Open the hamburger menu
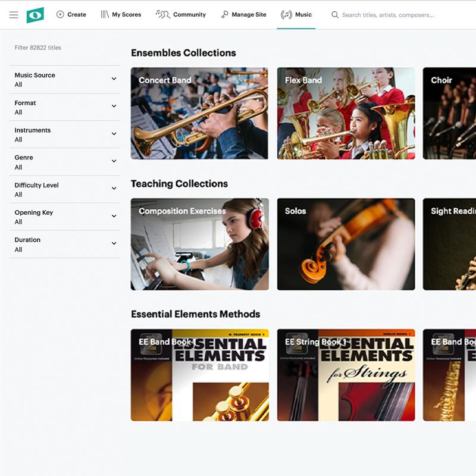 click(14, 15)
